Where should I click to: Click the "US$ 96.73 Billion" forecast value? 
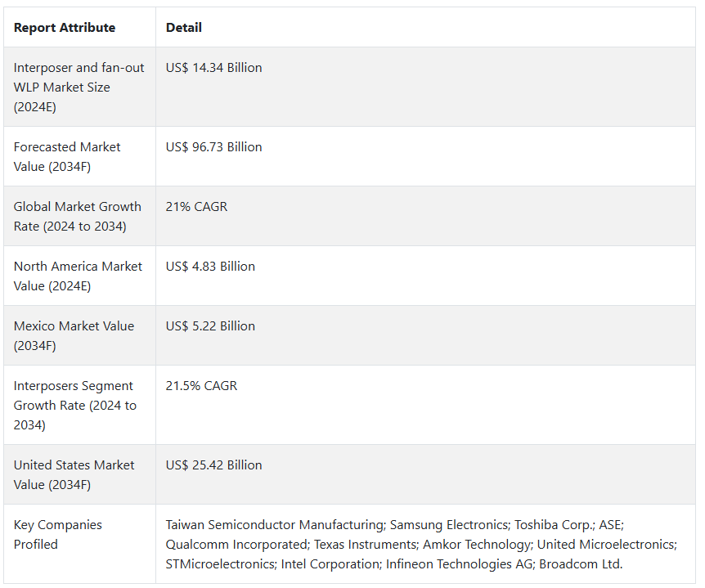coord(213,147)
